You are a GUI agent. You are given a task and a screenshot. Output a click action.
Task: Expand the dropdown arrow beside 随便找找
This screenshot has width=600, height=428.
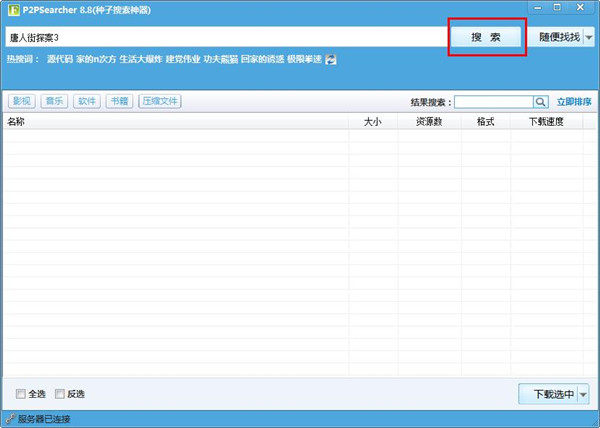click(x=589, y=37)
